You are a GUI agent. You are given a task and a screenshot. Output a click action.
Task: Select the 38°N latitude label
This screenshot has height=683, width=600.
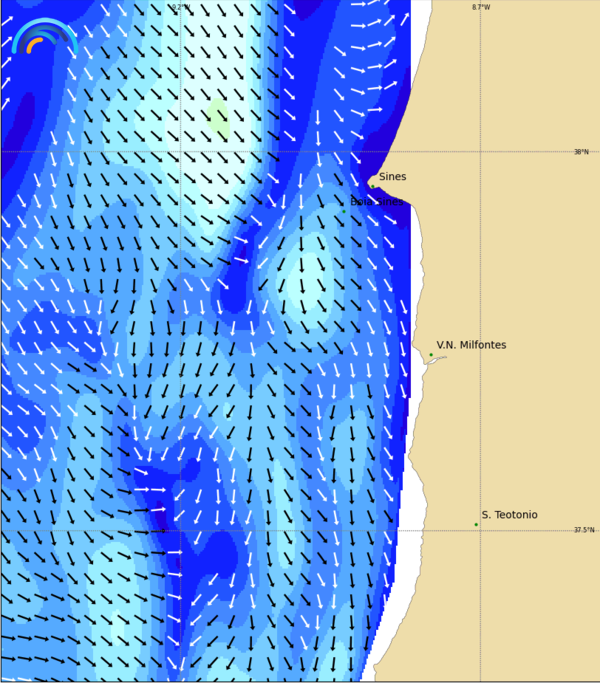tap(581, 152)
